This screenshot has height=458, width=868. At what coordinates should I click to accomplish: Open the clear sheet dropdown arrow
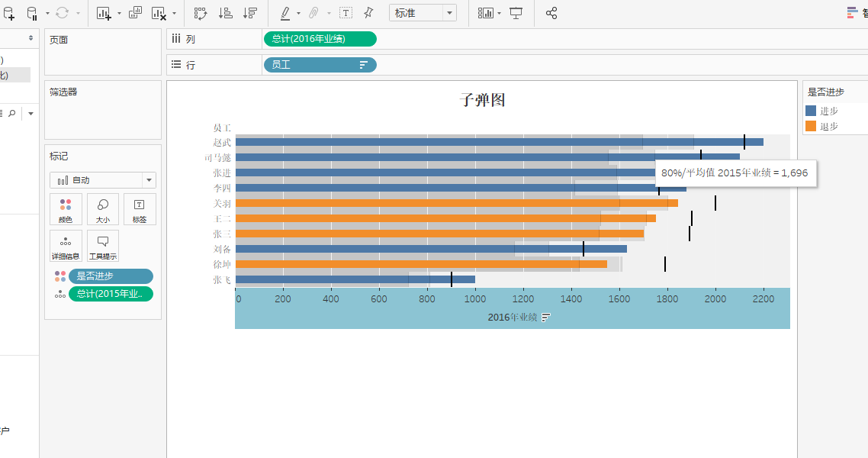point(174,13)
